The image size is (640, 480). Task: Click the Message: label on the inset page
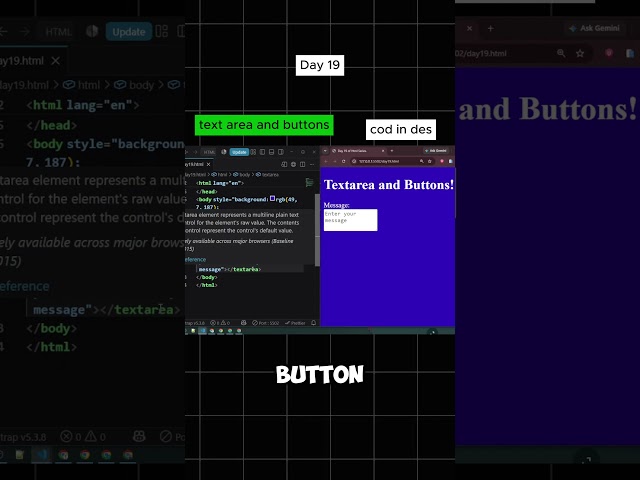336,205
